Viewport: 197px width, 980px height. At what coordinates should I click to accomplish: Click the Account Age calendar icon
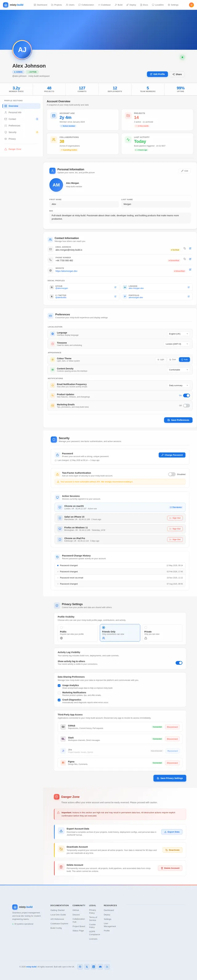(x=54, y=116)
